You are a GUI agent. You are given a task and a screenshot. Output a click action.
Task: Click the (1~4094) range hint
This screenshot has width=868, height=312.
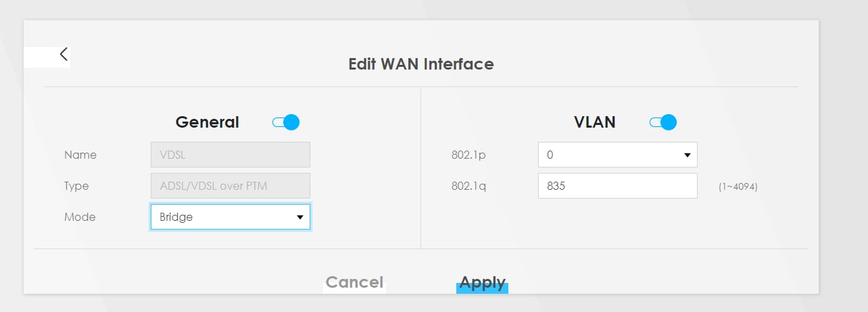[x=738, y=187]
